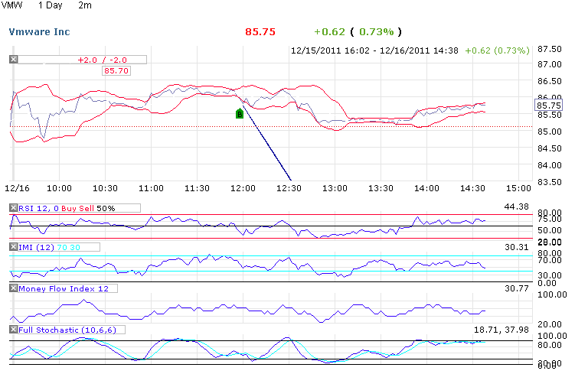Click the Full Stochastic (10,6,6) label

[67, 330]
